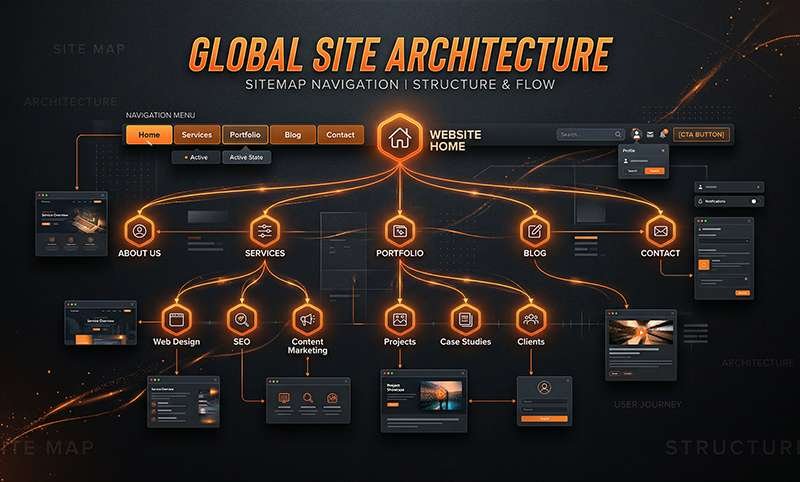Switch to the Portfolio navigation tab

(245, 135)
